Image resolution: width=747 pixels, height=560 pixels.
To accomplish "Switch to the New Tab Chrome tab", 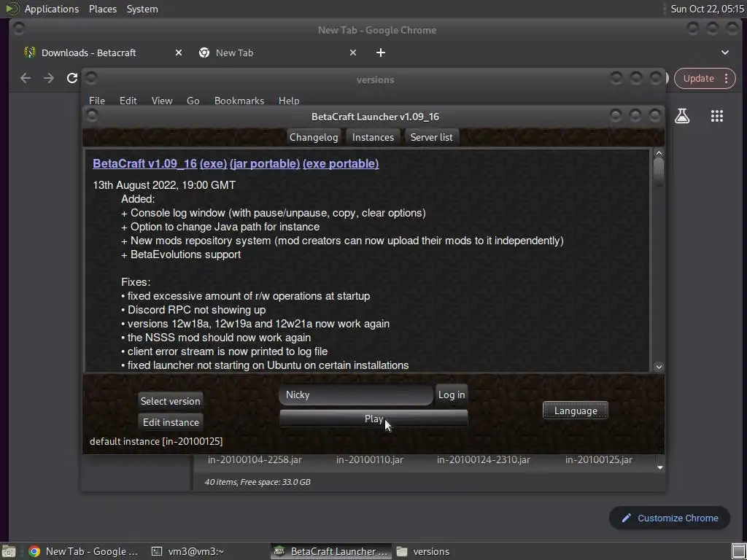I will 234,52.
